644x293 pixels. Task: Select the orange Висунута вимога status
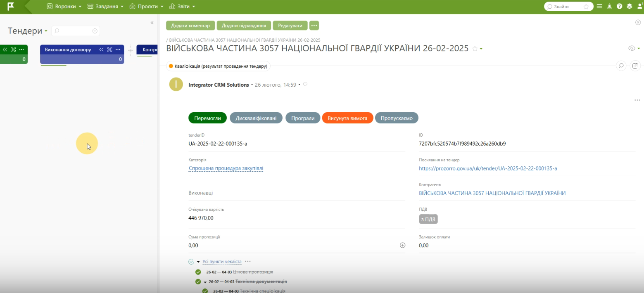[347, 118]
